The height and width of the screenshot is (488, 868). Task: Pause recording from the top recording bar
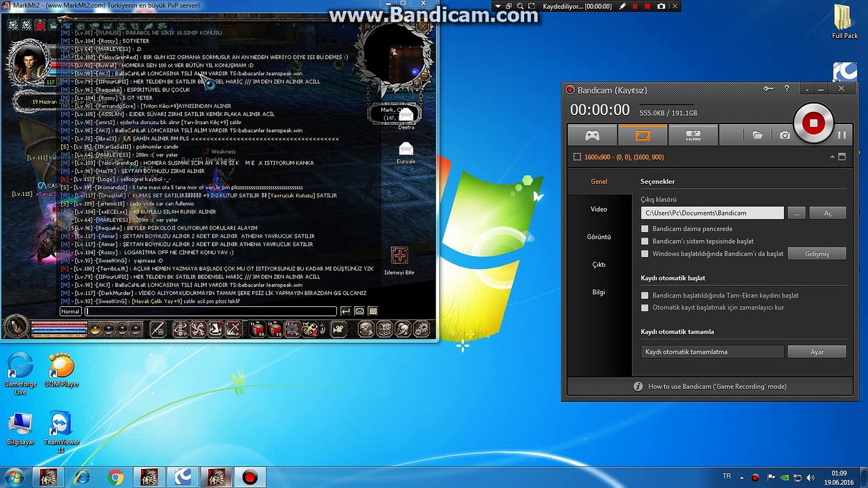635,6
